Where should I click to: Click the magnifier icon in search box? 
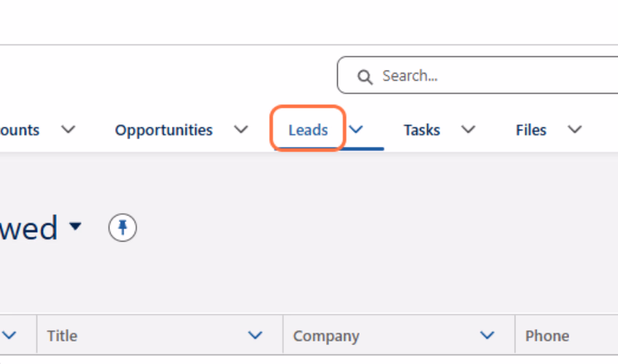[x=365, y=77]
